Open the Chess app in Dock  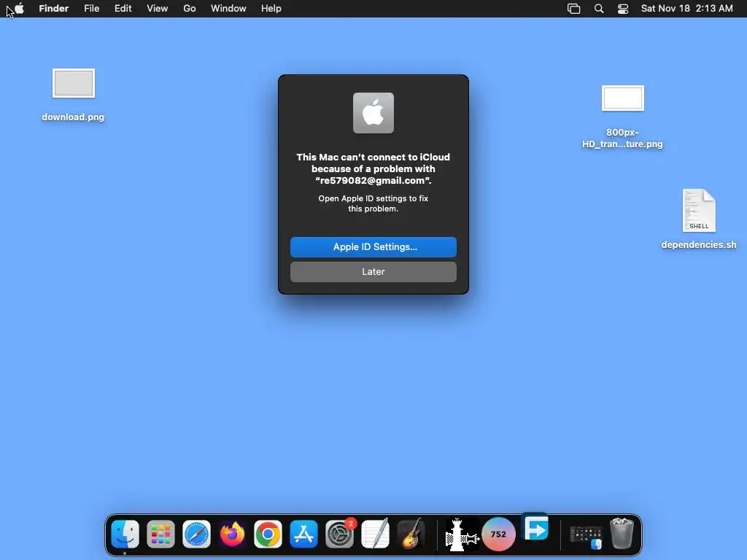[461, 534]
